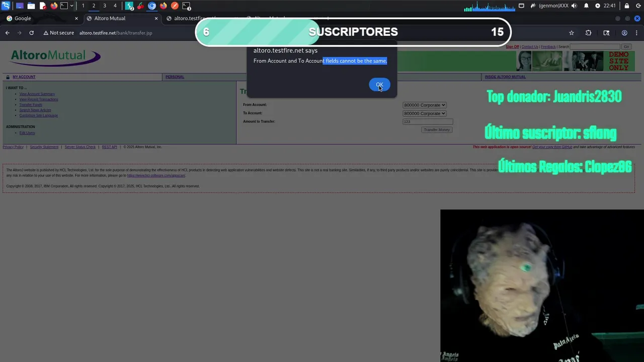This screenshot has width=644, height=362.
Task: Click the 22:41 clock
Action: 609,6
